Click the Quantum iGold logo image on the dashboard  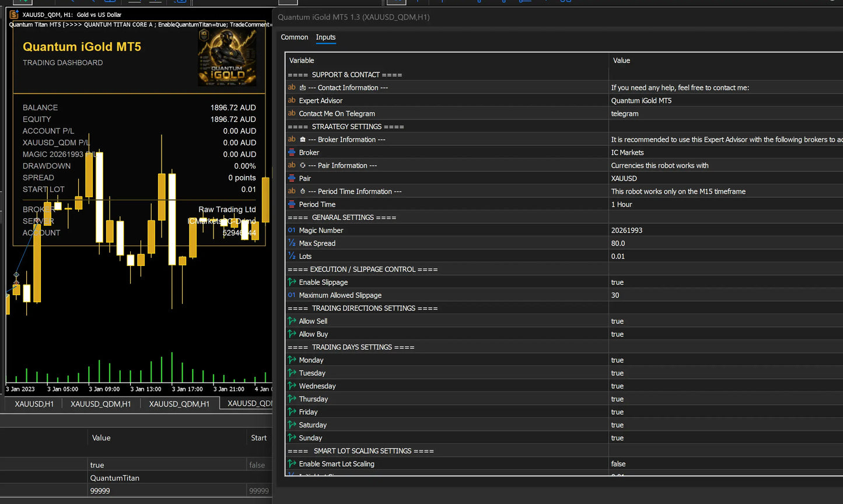coord(227,58)
